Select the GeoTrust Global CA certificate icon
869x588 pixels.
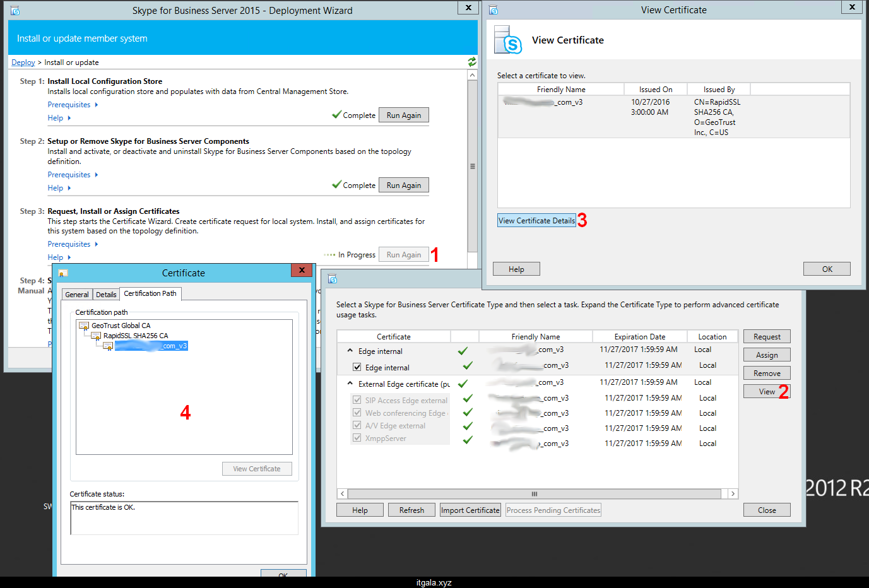click(x=84, y=326)
